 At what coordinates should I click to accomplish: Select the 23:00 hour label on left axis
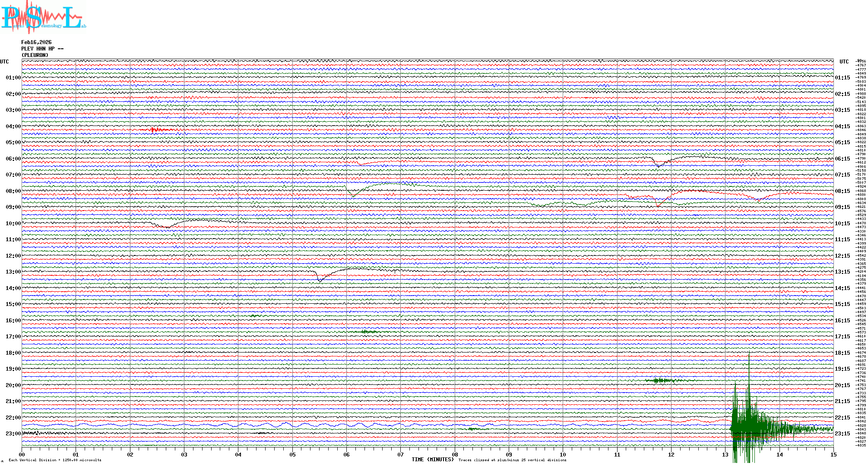pos(13,434)
